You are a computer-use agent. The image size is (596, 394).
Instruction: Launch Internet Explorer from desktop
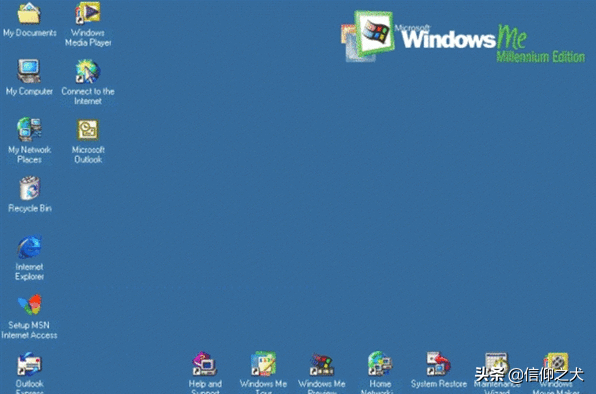coord(29,247)
